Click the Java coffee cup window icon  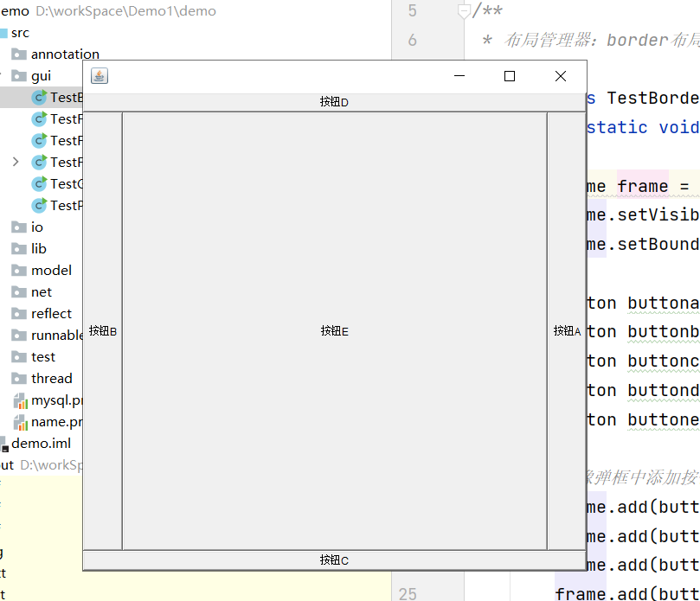tap(100, 76)
